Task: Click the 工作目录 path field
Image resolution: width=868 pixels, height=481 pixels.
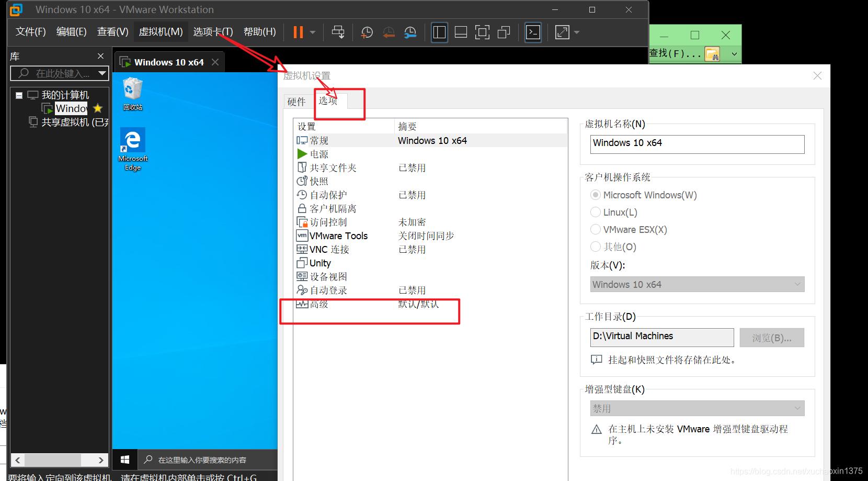Action: (x=662, y=337)
